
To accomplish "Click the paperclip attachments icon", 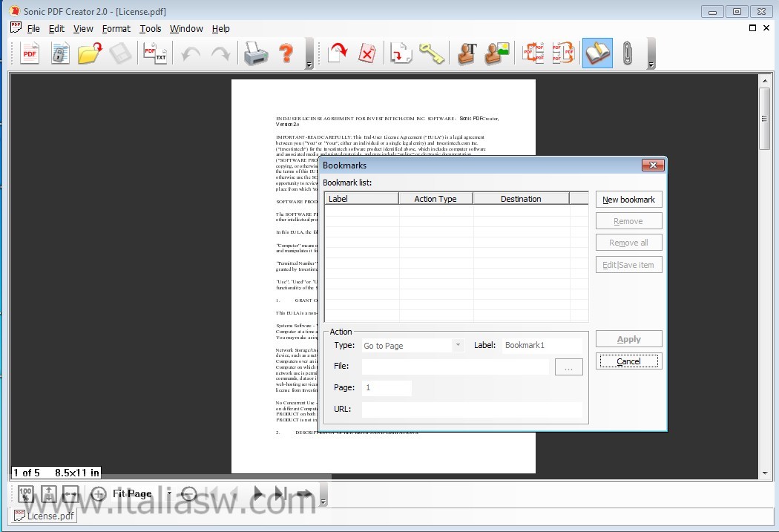I will (628, 53).
